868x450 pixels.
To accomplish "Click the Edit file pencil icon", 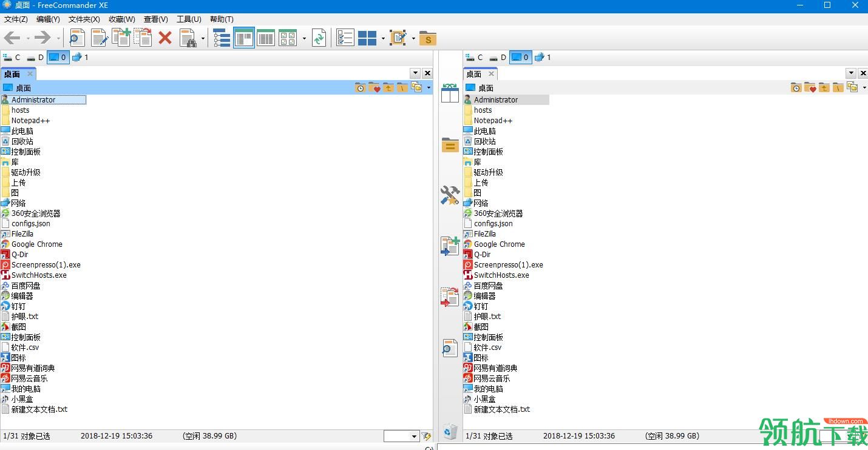I will [x=99, y=38].
